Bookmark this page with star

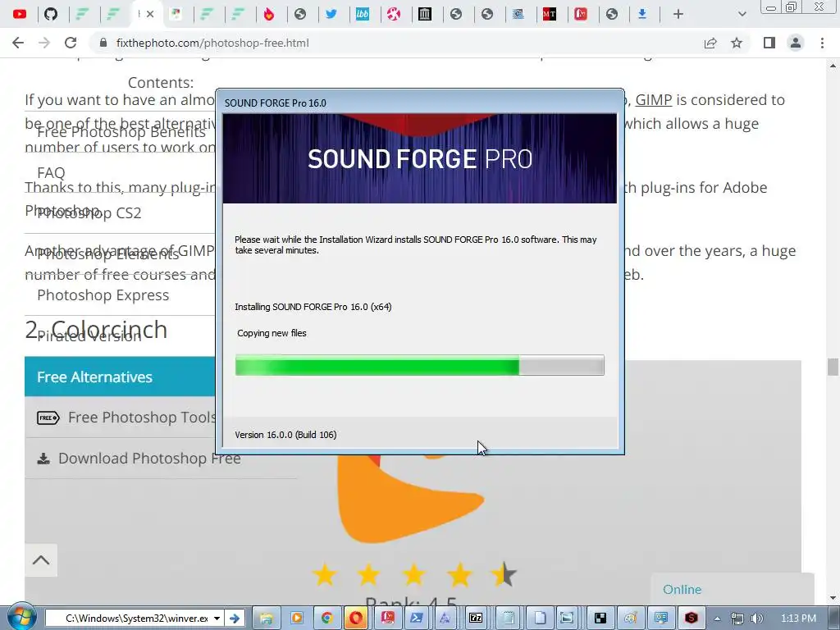[737, 43]
